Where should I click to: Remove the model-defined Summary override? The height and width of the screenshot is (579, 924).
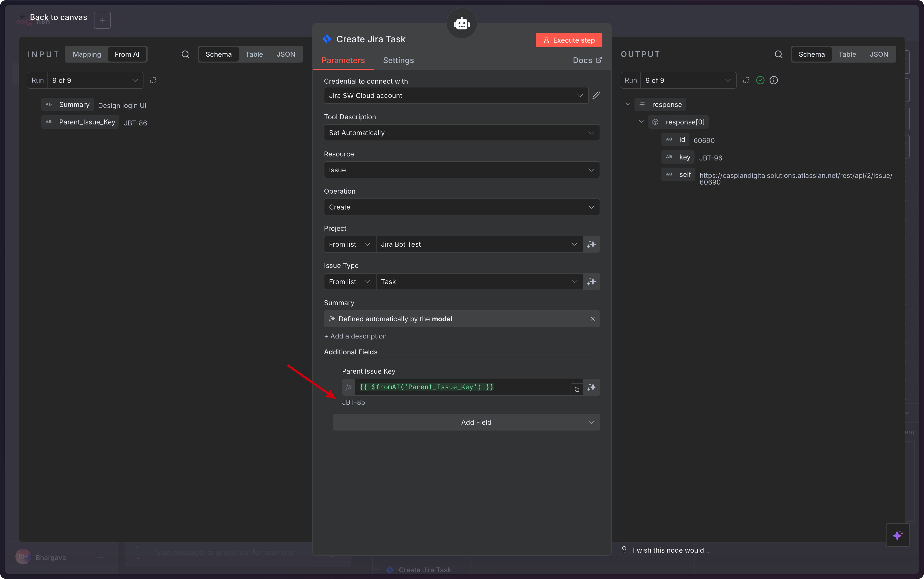pyautogui.click(x=592, y=319)
